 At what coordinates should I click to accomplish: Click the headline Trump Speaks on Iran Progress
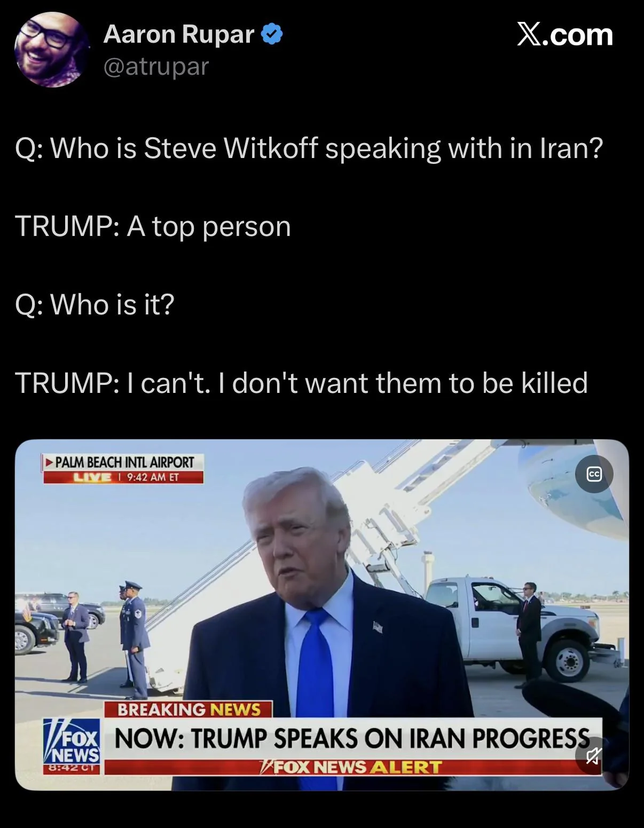click(352, 739)
